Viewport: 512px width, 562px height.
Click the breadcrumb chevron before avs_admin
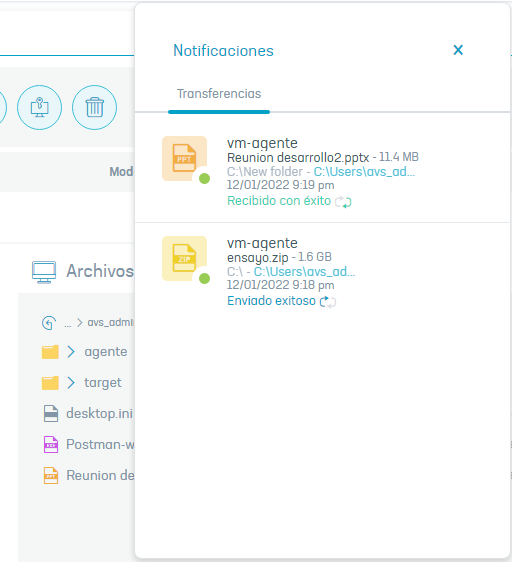pyautogui.click(x=80, y=323)
